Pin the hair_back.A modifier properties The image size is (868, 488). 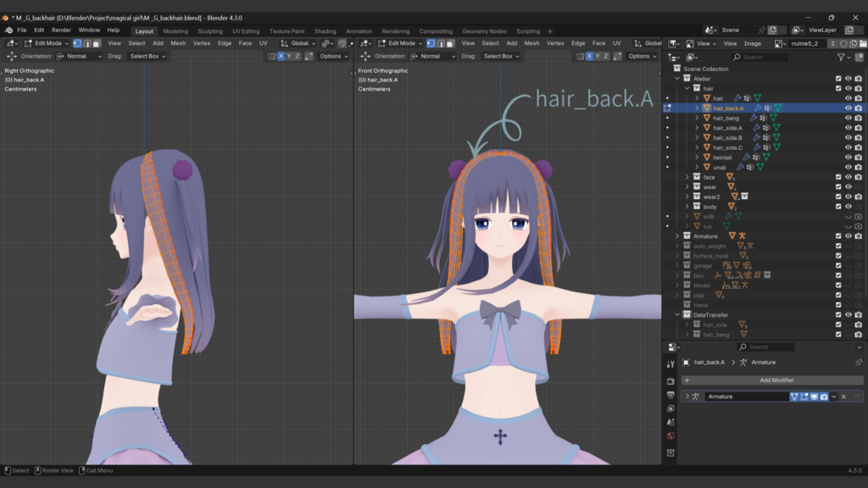(860, 362)
